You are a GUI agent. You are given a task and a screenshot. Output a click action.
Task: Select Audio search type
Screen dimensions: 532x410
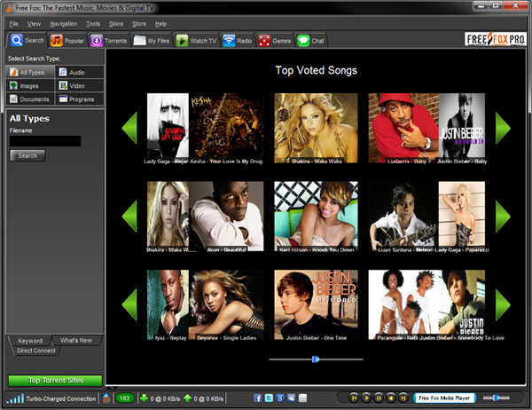[80, 73]
